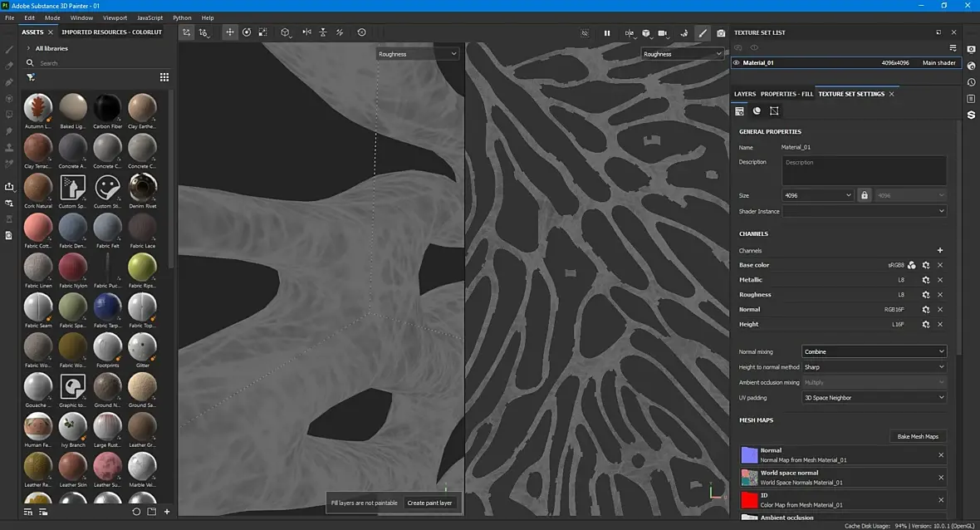
Task: Click the grid view icon in Assets
Action: pos(164,77)
